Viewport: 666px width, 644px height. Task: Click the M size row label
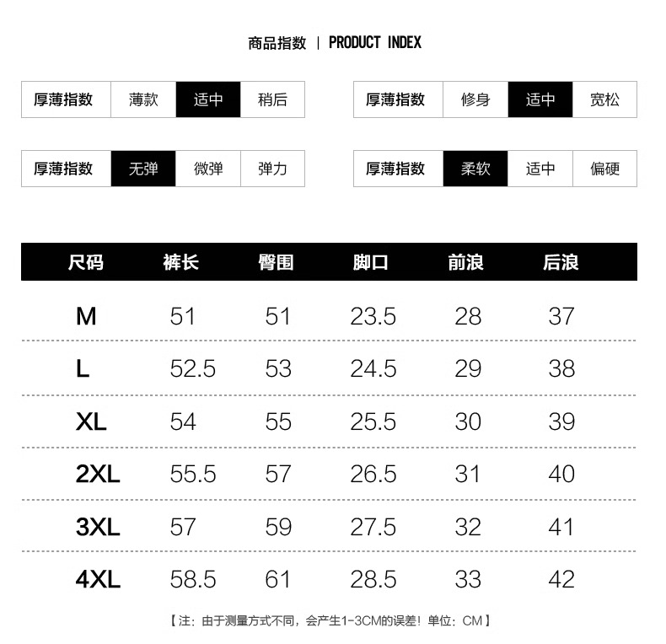[86, 316]
